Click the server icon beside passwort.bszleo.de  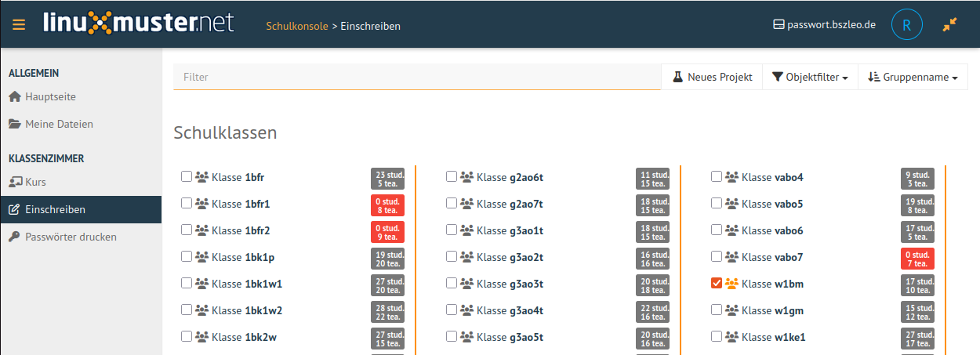point(779,25)
